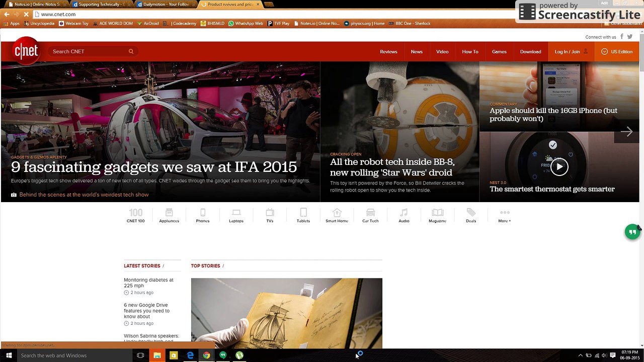Click the magnifier icon in CNET search
This screenshot has width=644, height=362.
(131, 51)
